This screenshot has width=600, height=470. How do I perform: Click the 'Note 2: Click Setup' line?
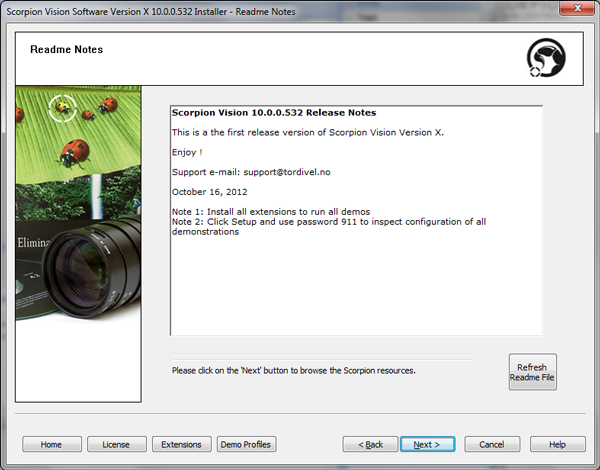point(329,227)
